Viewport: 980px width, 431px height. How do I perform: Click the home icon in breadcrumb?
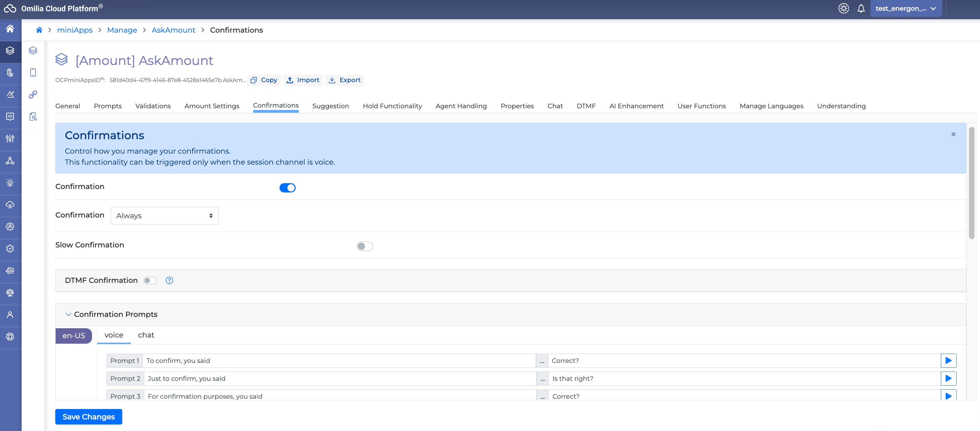(x=39, y=30)
